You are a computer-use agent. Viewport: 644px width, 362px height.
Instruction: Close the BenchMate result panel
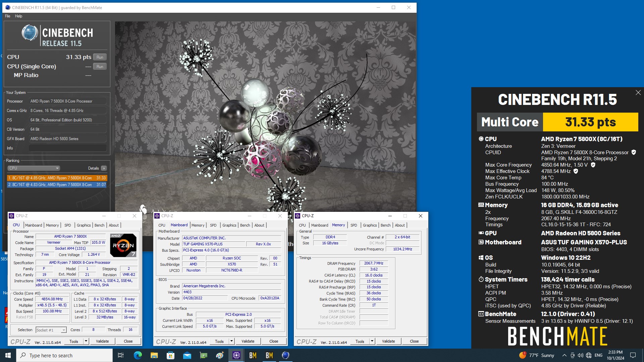coord(638,93)
